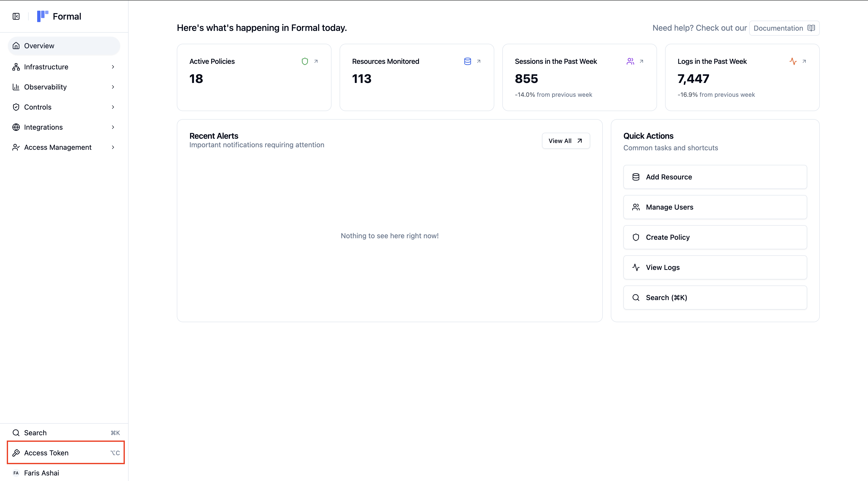
Task: Open Faris Ashai user profile
Action: tap(41, 473)
